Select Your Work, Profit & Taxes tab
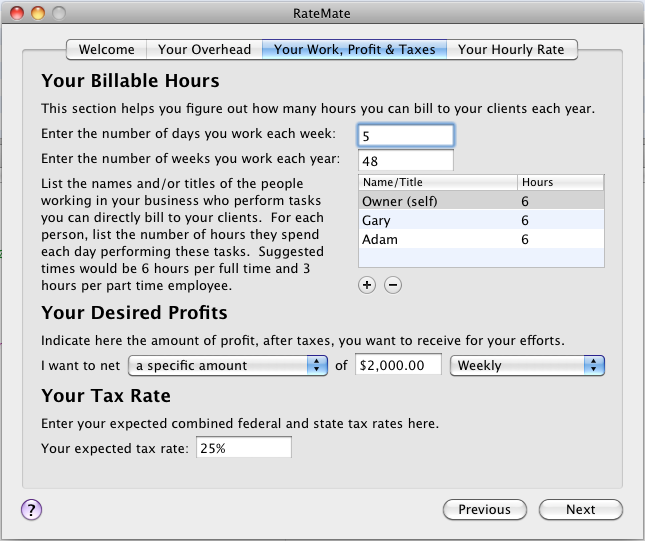 pos(354,49)
